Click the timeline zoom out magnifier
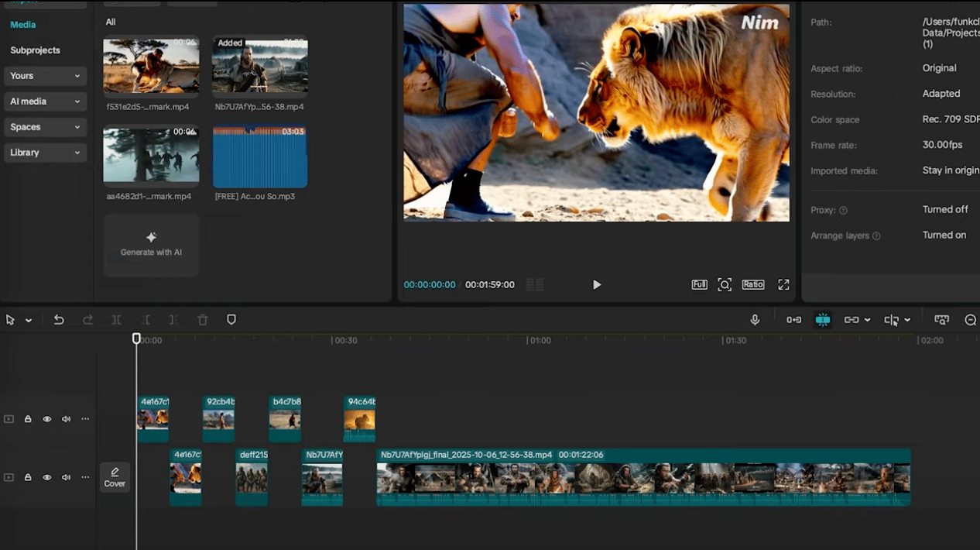The height and width of the screenshot is (550, 980). point(971,320)
